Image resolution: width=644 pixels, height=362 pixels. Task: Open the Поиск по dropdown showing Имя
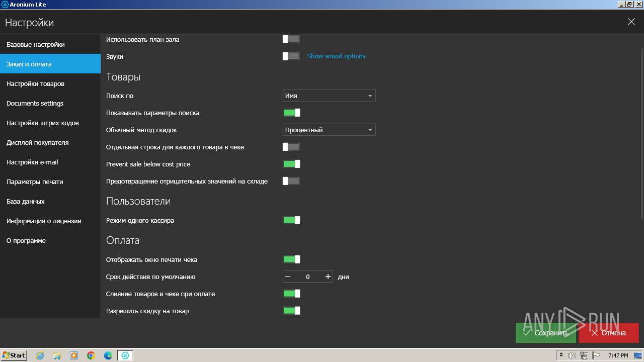tap(329, 96)
